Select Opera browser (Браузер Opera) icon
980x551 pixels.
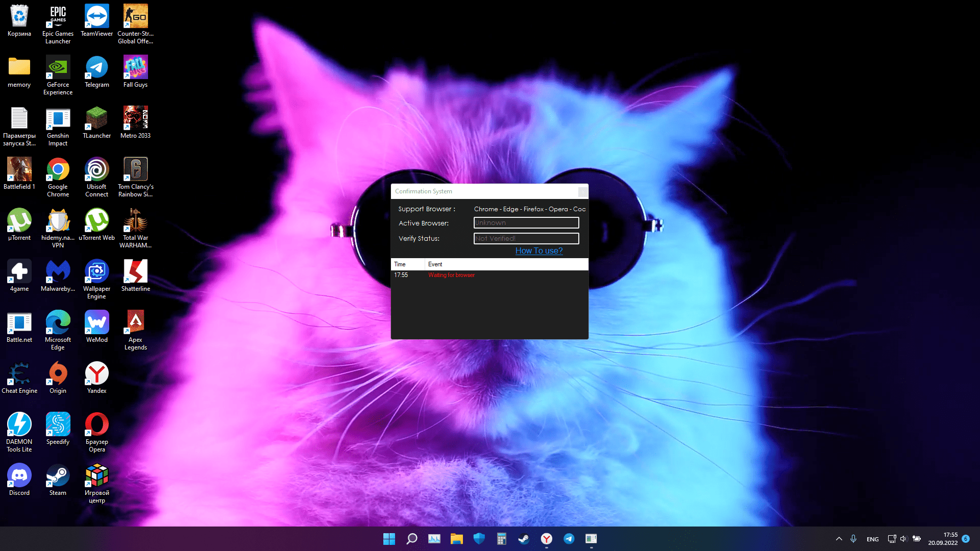coord(96,433)
